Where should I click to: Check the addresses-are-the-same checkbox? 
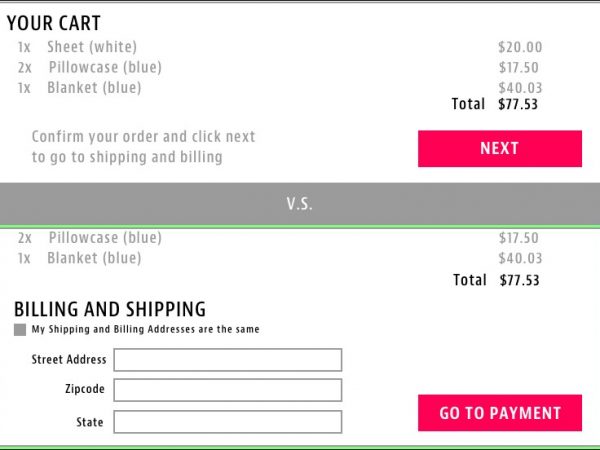pos(20,329)
